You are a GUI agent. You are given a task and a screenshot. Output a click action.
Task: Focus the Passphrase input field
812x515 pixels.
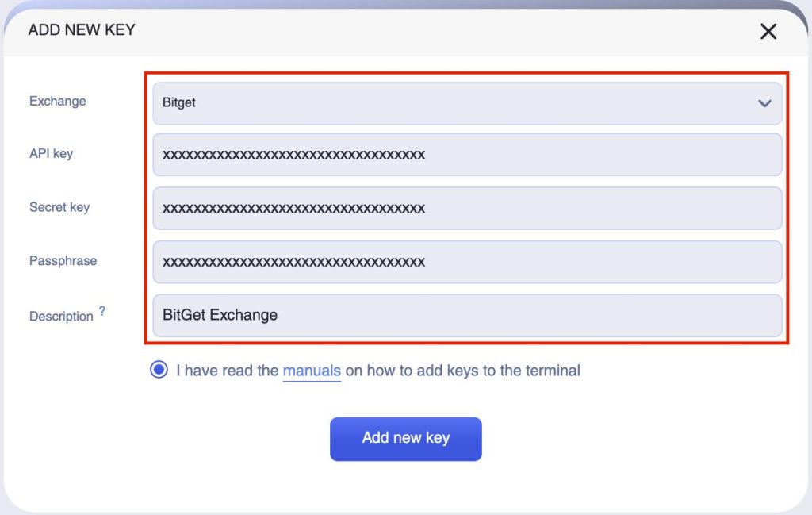(x=467, y=262)
